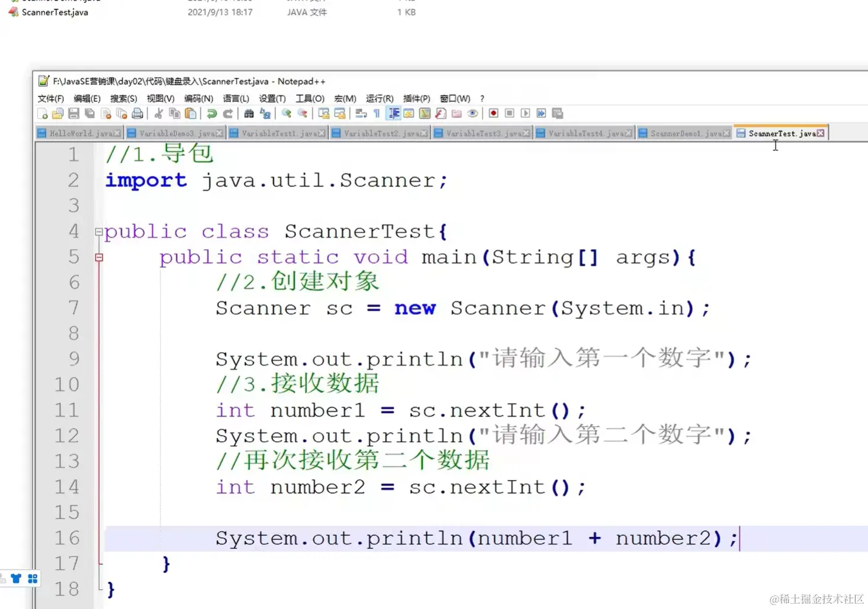The image size is (868, 609).
Task: Click line number 16 in the margin
Action: click(x=66, y=538)
